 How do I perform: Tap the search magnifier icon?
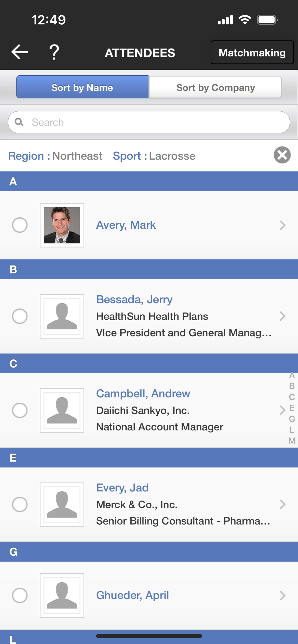pyautogui.click(x=19, y=122)
